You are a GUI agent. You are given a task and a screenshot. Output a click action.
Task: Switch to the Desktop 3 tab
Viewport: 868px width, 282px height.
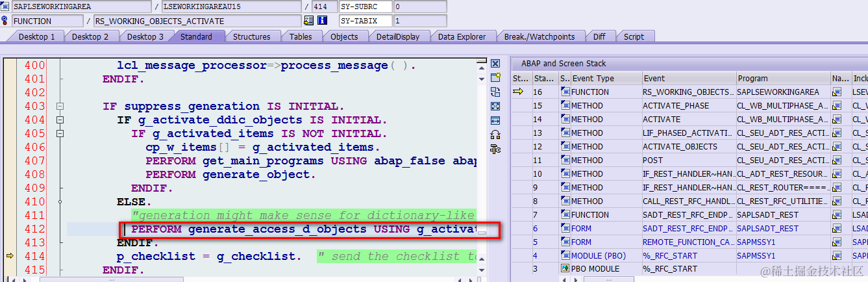[145, 36]
